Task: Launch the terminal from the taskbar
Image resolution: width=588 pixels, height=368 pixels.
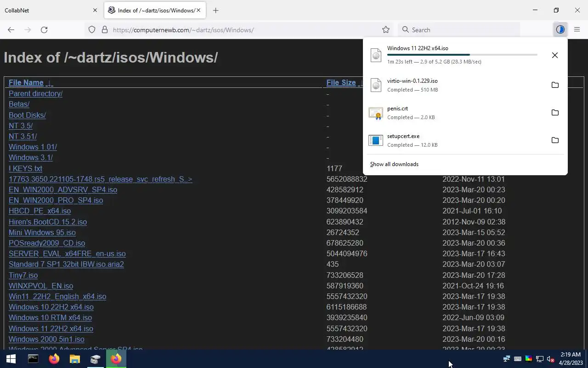Action: (x=33, y=359)
